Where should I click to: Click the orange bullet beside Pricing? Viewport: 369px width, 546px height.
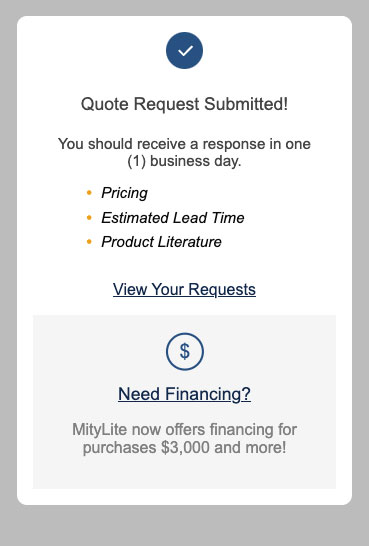(89, 193)
